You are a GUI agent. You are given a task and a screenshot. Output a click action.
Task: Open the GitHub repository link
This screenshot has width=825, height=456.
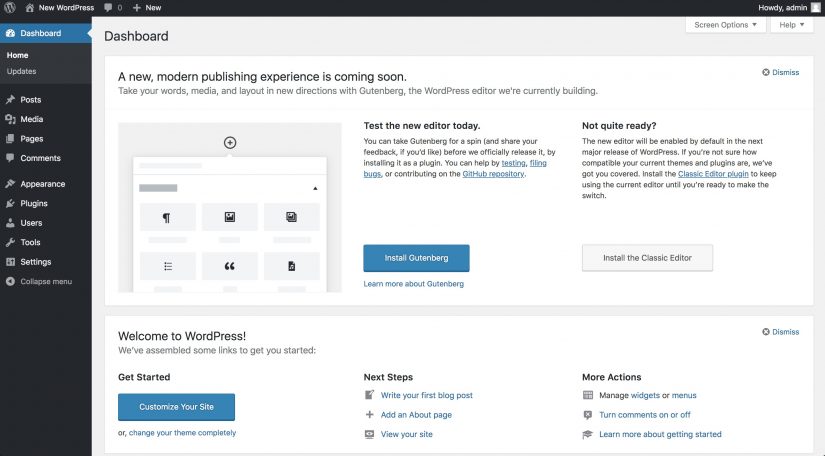494,174
